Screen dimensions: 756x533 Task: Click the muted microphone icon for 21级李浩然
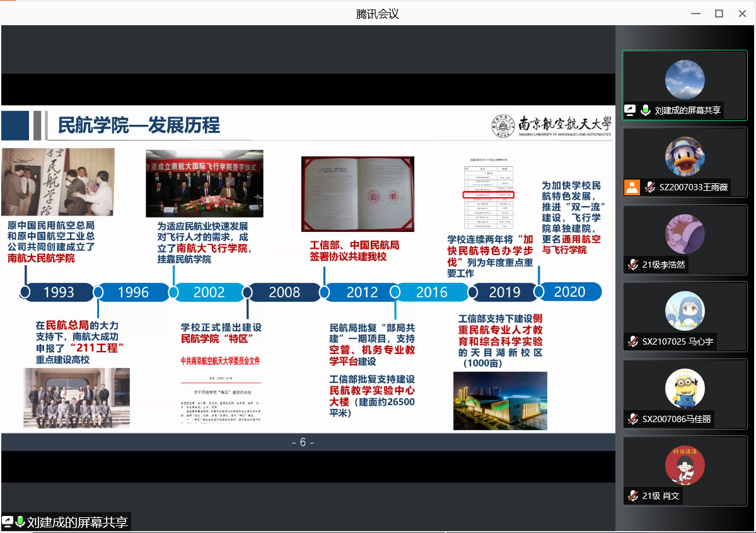click(x=632, y=265)
